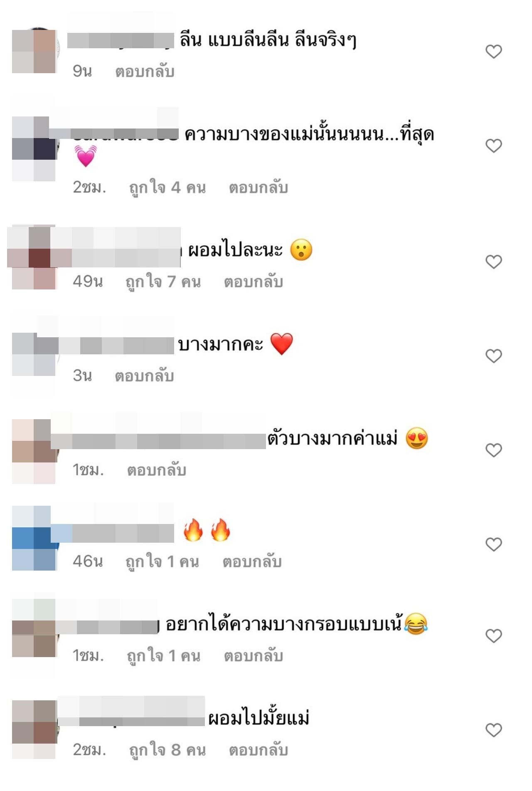
Task: Tap heart on 'ความบางของแม่' comment
Action: pos(494,146)
